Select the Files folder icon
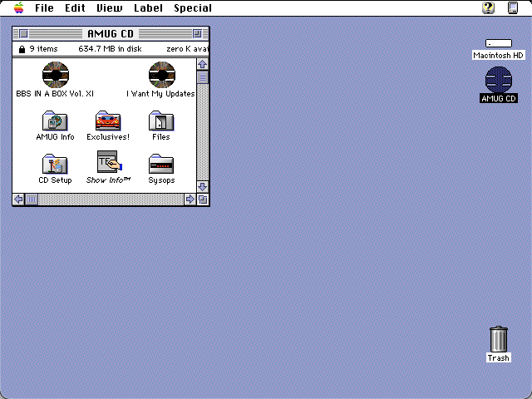 (x=161, y=121)
